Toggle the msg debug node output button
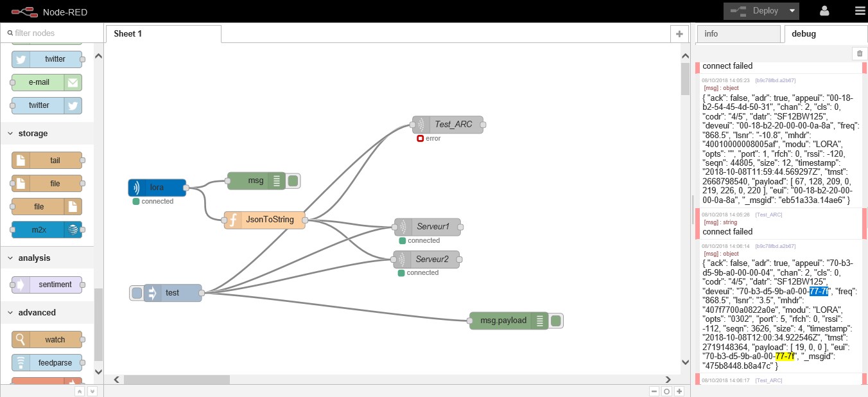Viewport: 868px width, 397px height. pyautogui.click(x=293, y=181)
